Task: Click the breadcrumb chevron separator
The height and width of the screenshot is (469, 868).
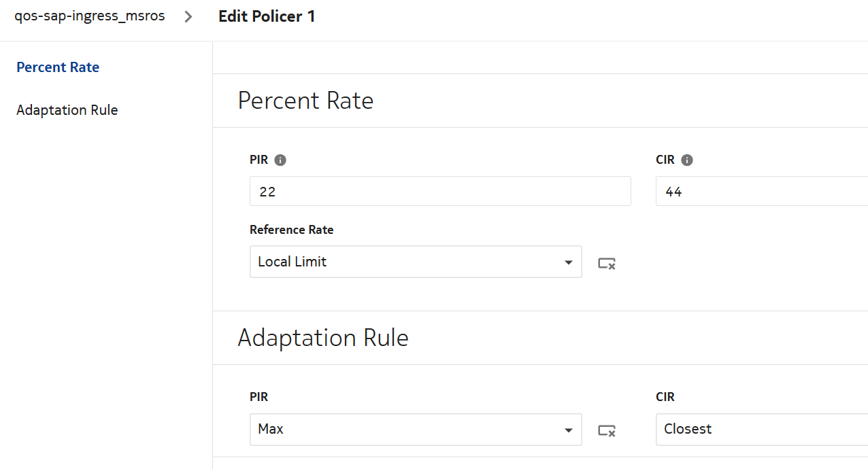Action: point(189,17)
